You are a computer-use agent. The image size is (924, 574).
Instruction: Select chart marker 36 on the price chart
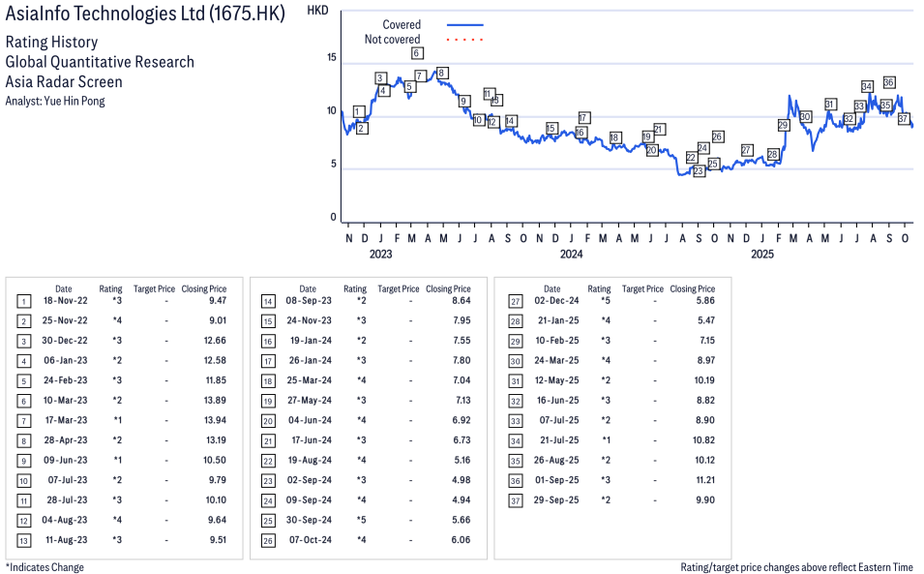[x=888, y=82]
